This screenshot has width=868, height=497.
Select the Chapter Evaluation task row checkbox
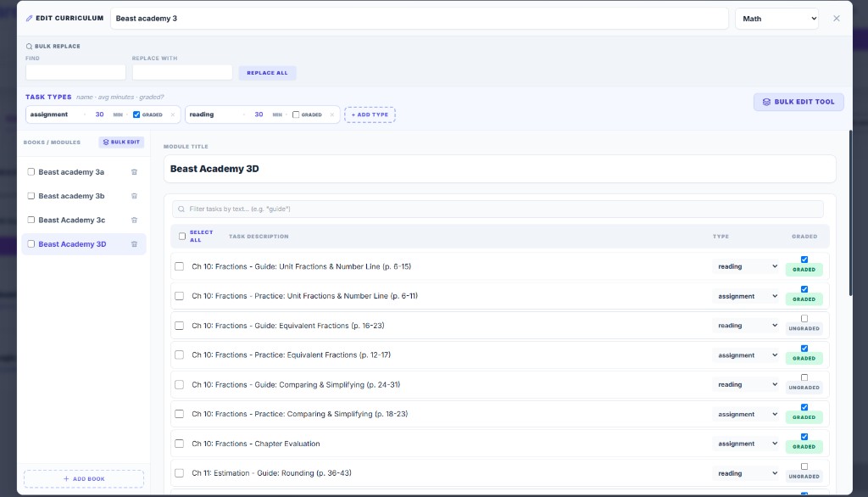(180, 444)
